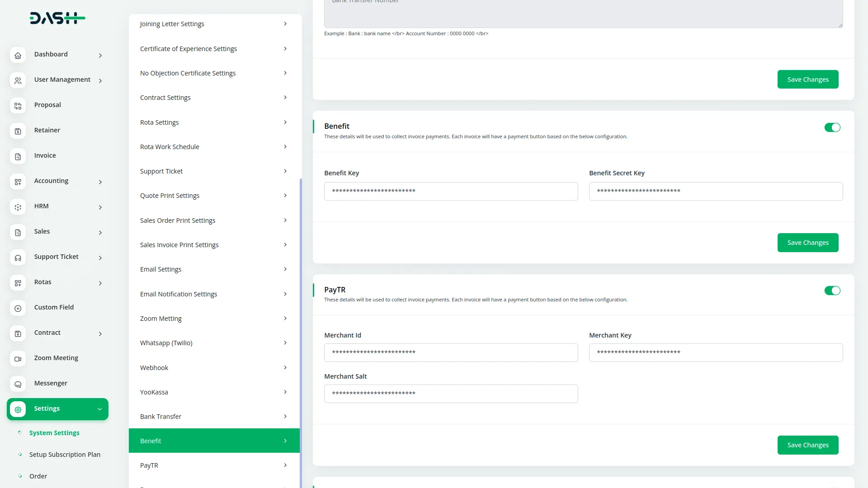The image size is (868, 488).
Task: Open Zoom Metting settings
Action: (x=214, y=318)
